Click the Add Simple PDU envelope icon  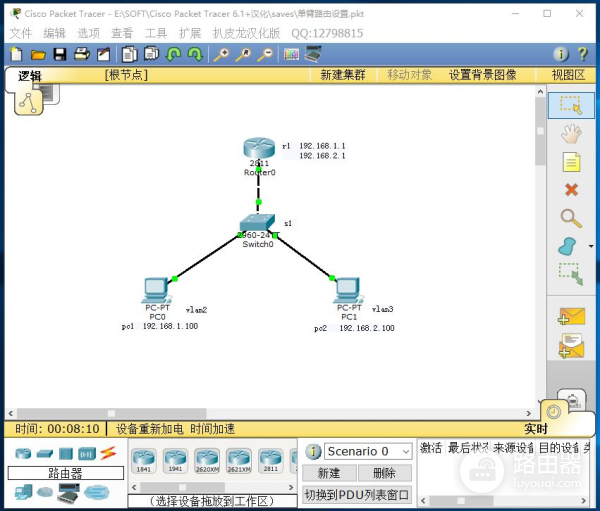tap(571, 316)
